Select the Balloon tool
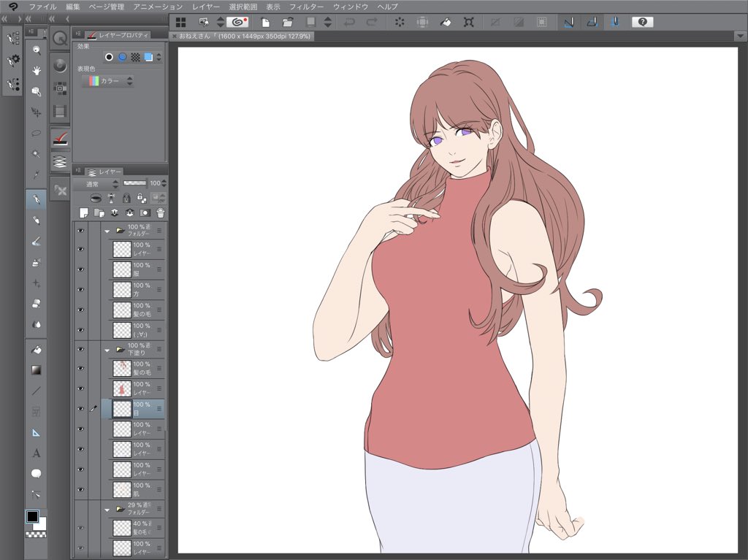748x560 pixels. (x=37, y=473)
